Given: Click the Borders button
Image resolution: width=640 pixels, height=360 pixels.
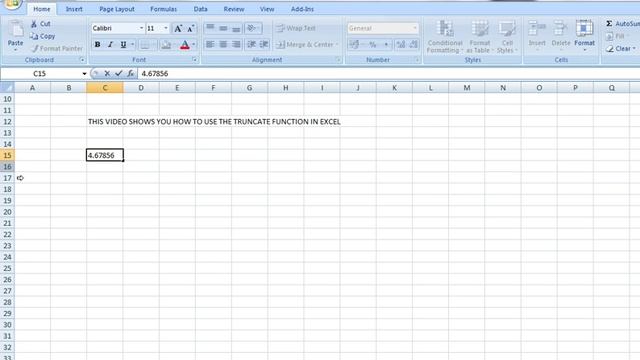Looking at the screenshot, I should (144, 44).
